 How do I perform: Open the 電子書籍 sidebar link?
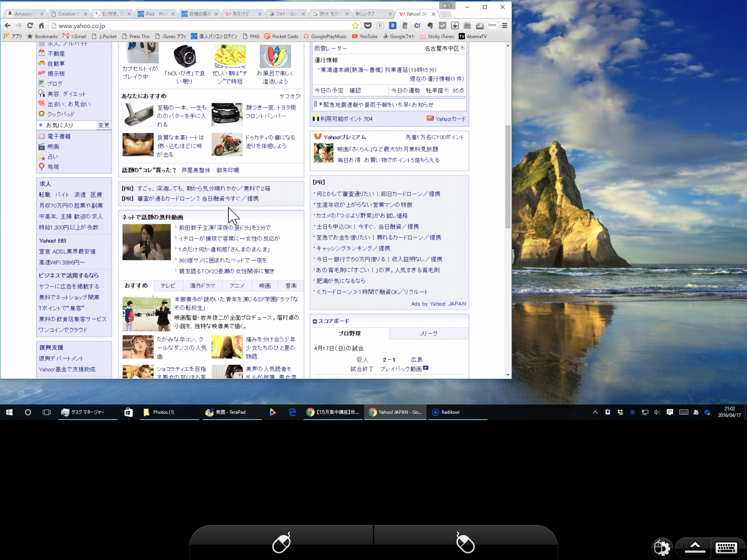coord(59,136)
